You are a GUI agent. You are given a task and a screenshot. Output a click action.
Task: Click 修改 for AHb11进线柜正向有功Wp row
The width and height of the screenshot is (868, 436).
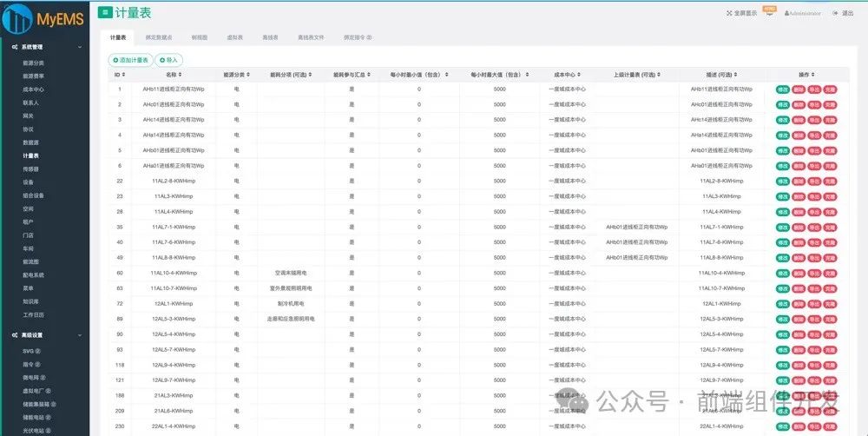tap(782, 89)
